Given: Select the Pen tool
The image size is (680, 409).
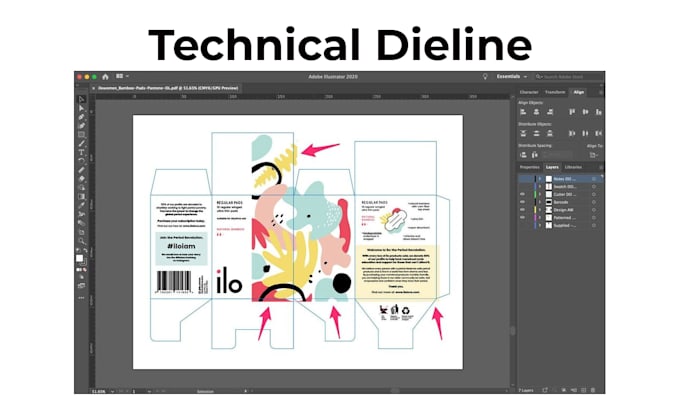Looking at the screenshot, I should point(81,117).
